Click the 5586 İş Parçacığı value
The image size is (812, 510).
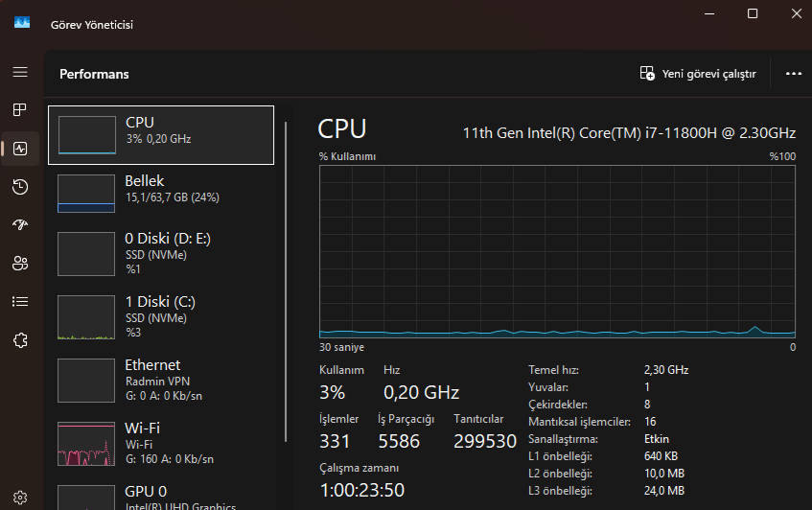tap(399, 441)
